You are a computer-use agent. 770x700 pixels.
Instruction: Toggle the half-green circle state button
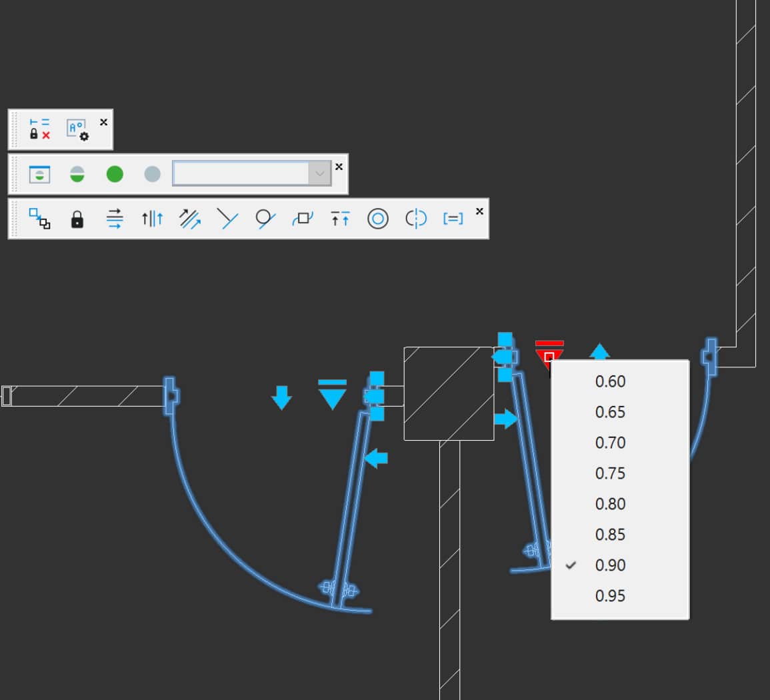pos(77,175)
